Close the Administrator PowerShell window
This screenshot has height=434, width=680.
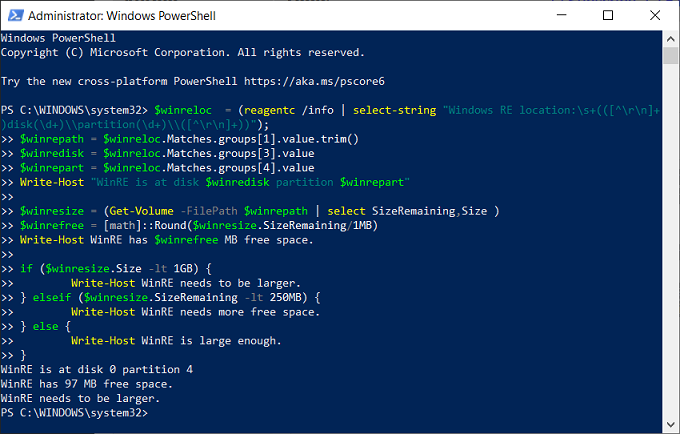[x=654, y=15]
